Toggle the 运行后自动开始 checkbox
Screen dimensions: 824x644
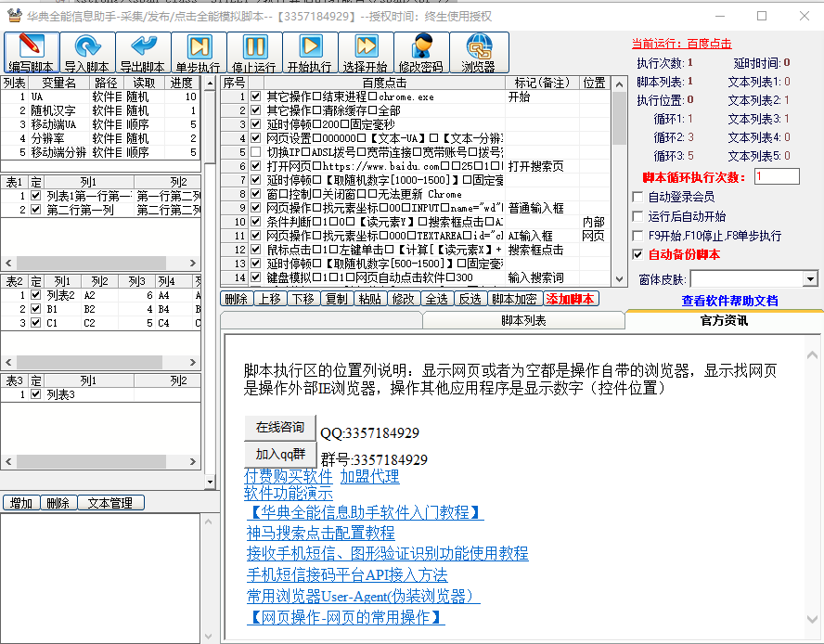(x=637, y=216)
